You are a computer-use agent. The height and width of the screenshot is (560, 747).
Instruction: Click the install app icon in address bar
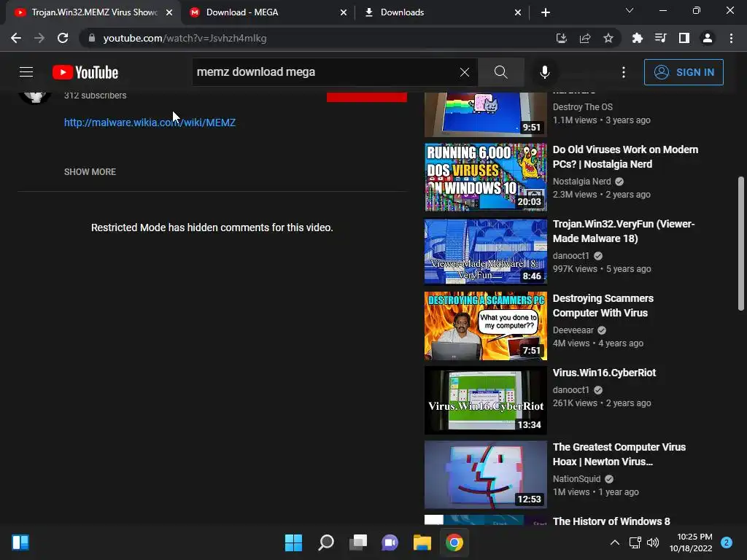coord(562,38)
